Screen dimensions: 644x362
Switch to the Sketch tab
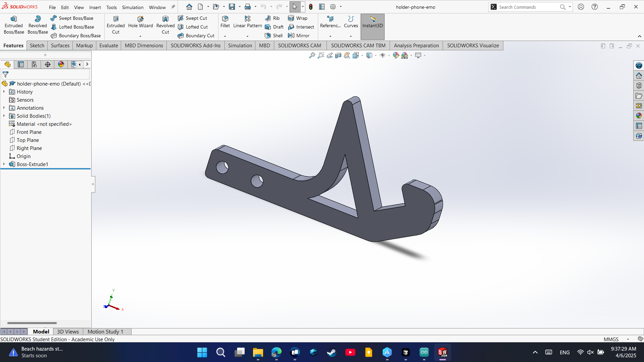point(37,46)
